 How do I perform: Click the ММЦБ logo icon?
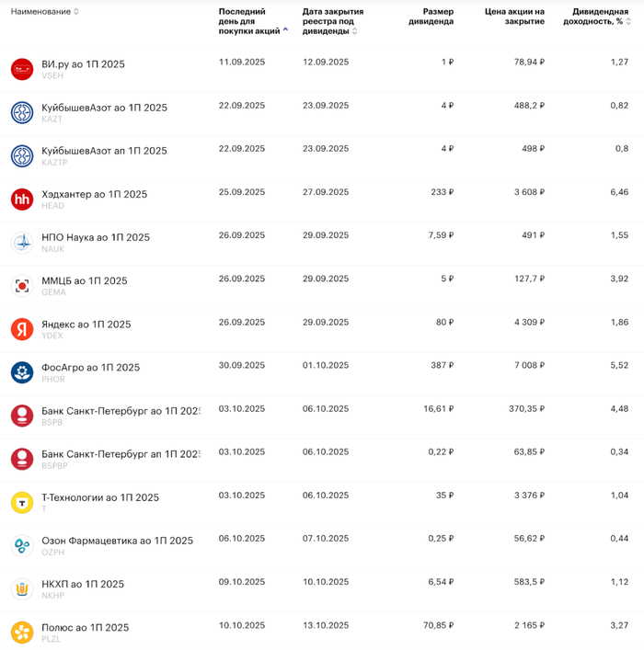click(22, 286)
